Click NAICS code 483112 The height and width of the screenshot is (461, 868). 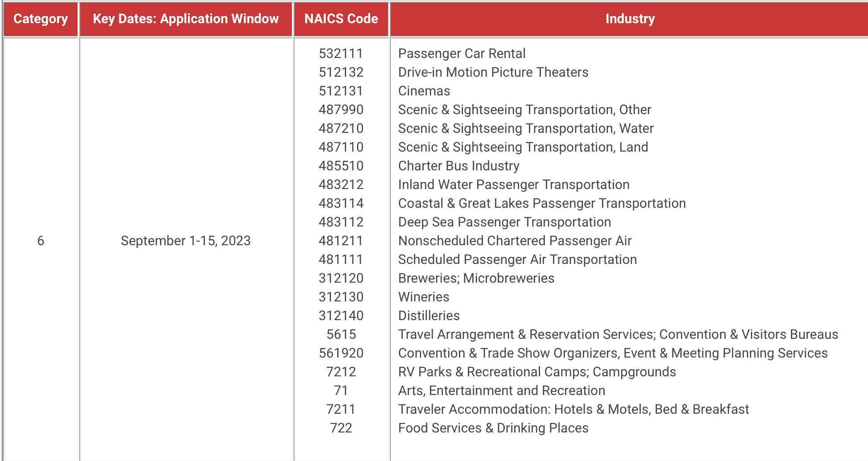(341, 222)
